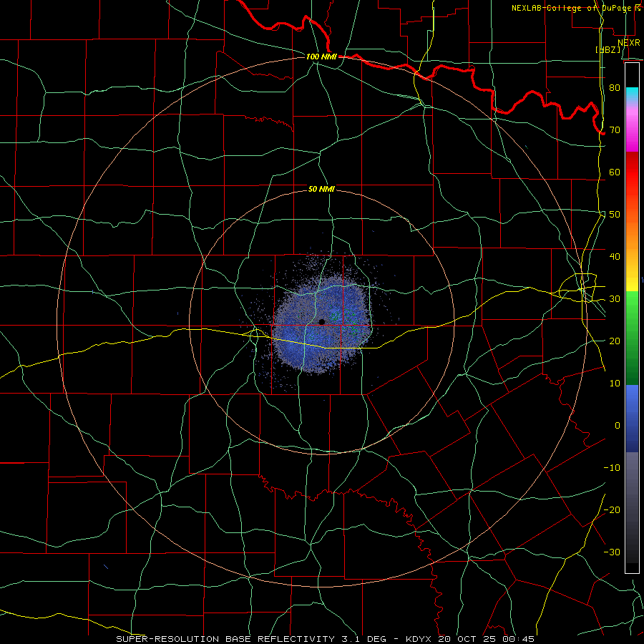Click the 00:45 timestamp text
Image resolution: width=644 pixels, height=644 pixels.
pos(518,639)
